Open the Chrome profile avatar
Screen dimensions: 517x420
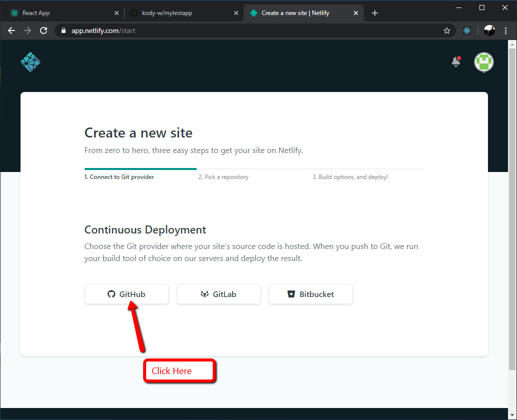489,30
